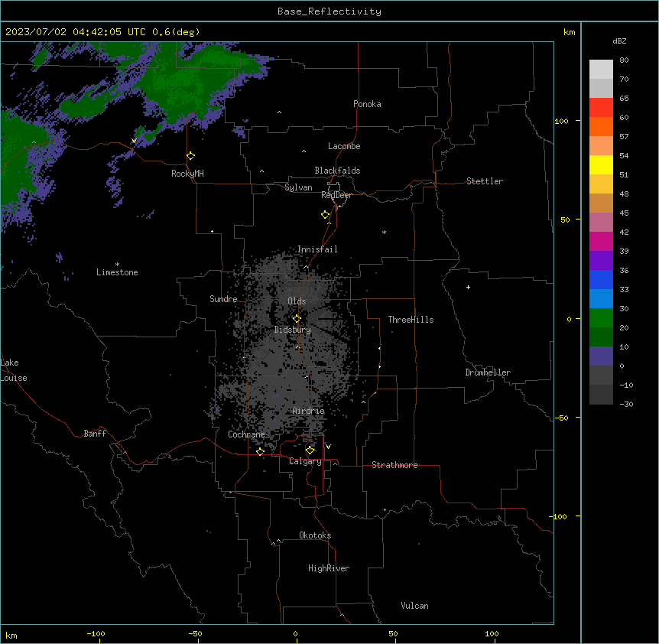The height and width of the screenshot is (644, 659).
Task: Click the RockyMH label
Action: [187, 174]
